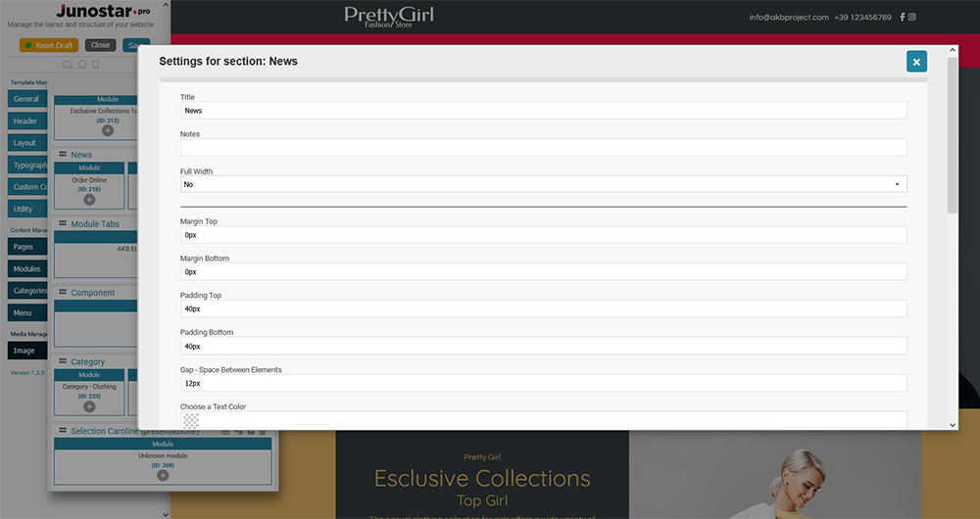This screenshot has width=980, height=519.
Task: Open the Instagram icon link
Action: coord(912,17)
